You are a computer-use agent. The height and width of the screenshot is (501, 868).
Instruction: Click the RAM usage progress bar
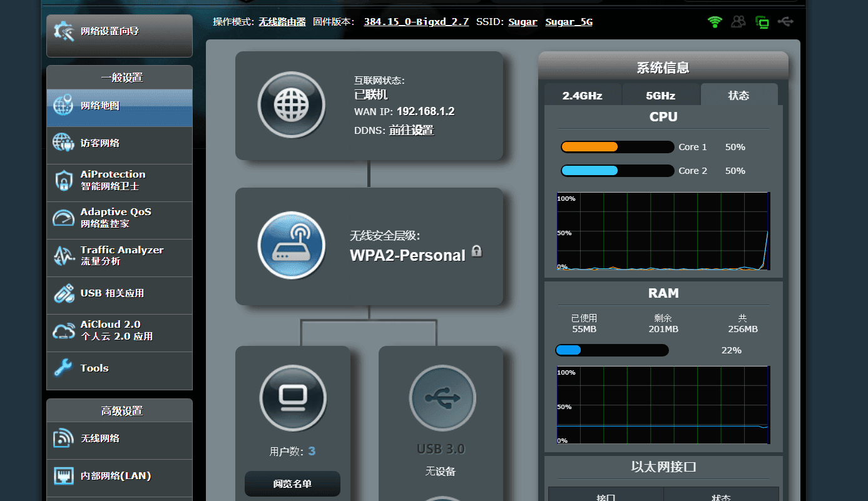pyautogui.click(x=611, y=350)
